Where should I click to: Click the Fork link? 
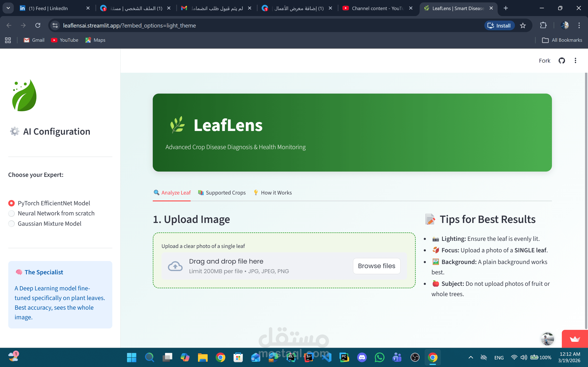(x=544, y=61)
